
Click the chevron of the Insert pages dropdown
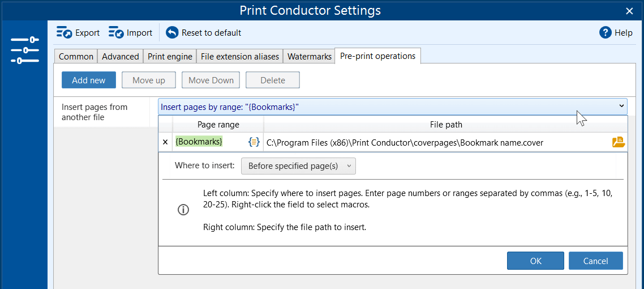click(x=621, y=106)
